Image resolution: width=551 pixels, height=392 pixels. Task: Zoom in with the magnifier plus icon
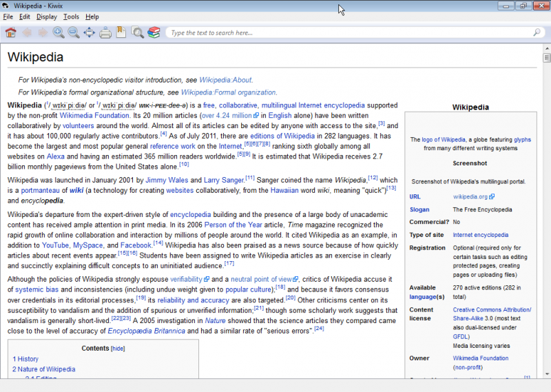59,32
